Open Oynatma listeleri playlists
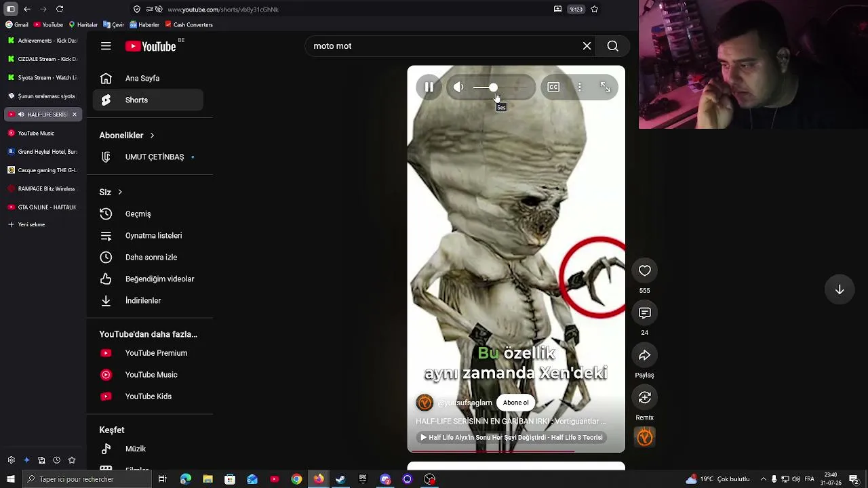This screenshot has width=868, height=488. pyautogui.click(x=148, y=236)
